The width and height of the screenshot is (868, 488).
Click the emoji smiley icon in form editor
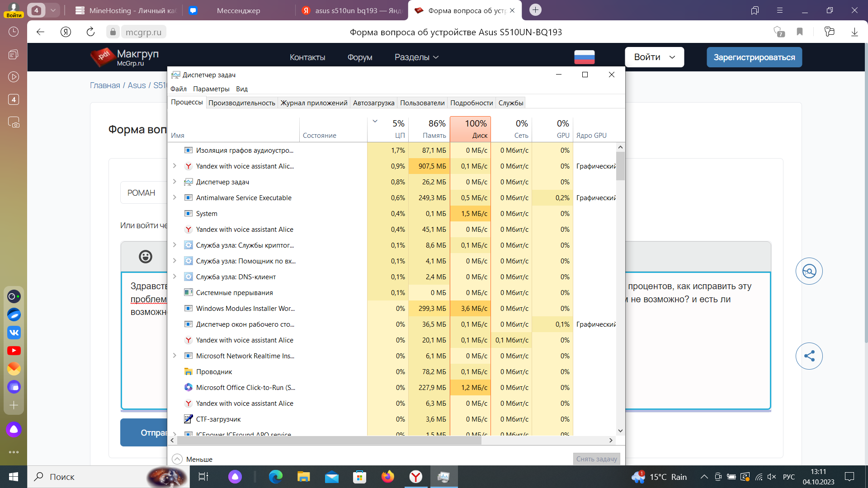(146, 256)
